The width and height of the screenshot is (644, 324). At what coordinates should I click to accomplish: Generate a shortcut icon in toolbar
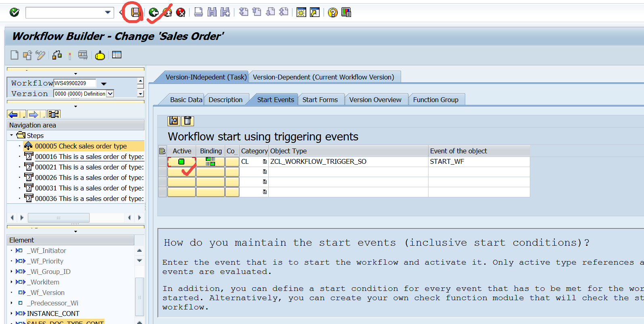315,13
